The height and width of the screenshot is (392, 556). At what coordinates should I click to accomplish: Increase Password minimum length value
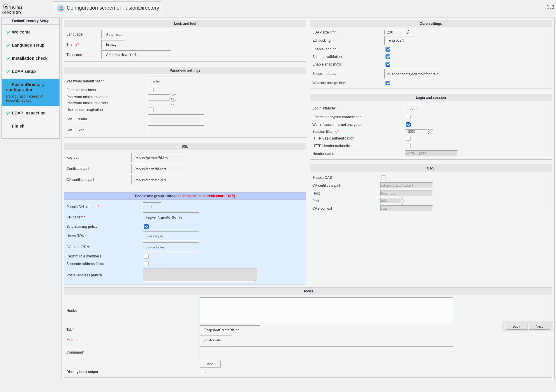(x=172, y=95)
